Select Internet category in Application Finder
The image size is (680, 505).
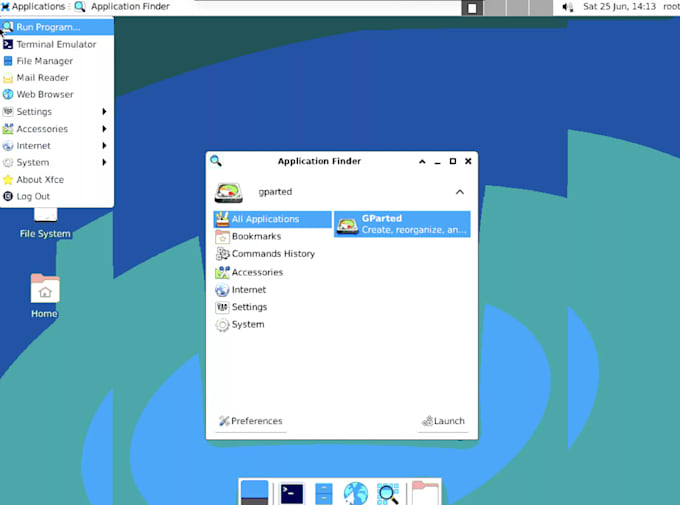pyautogui.click(x=273, y=290)
